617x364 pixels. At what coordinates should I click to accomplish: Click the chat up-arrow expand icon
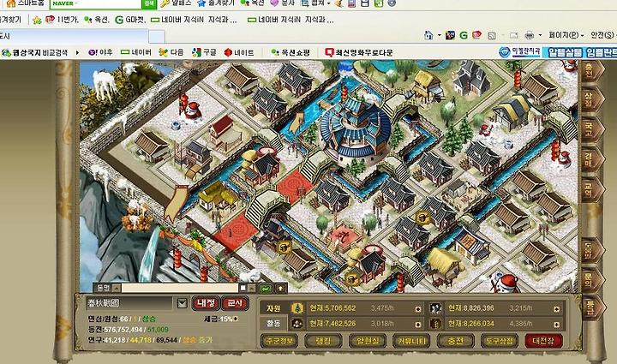point(280,289)
